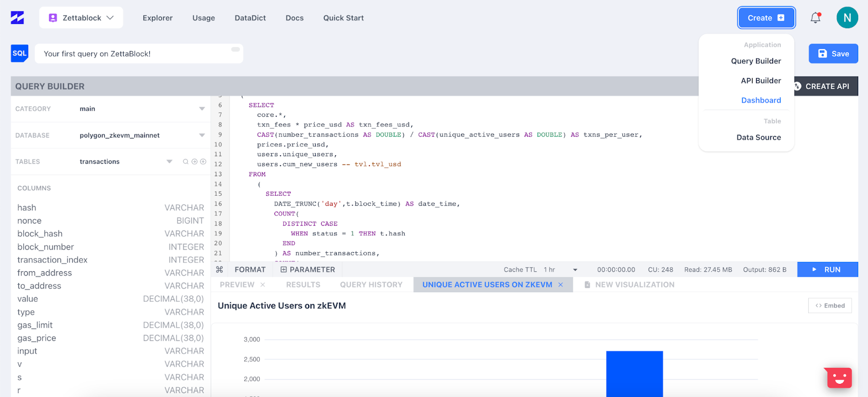Select the gas_price column
Image resolution: width=868 pixels, height=397 pixels.
(111, 338)
